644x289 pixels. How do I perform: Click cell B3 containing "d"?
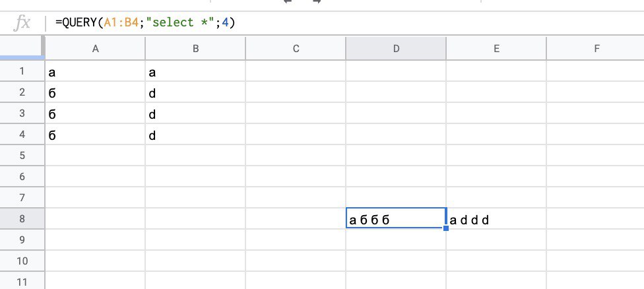pos(195,113)
